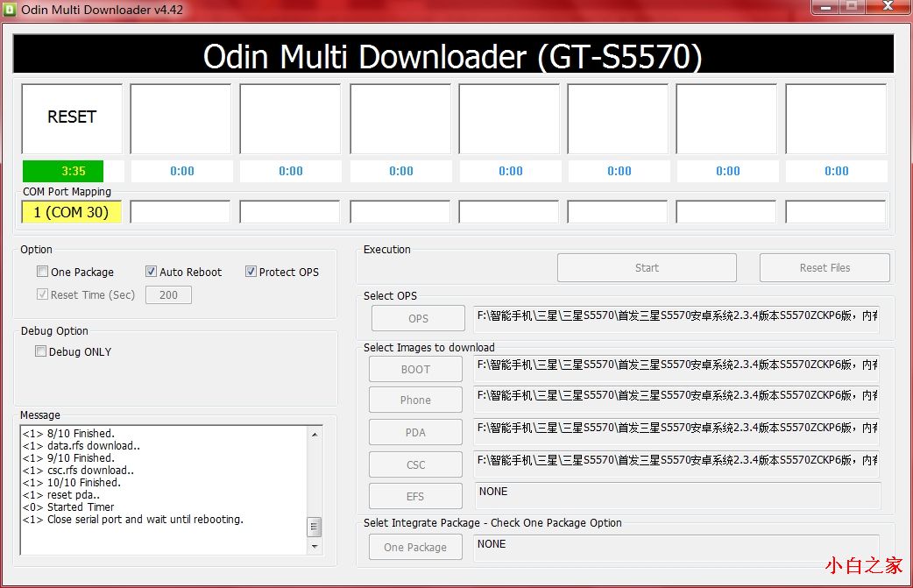Click log line "<0> Started Timer"
The height and width of the screenshot is (588, 913).
coord(68,507)
